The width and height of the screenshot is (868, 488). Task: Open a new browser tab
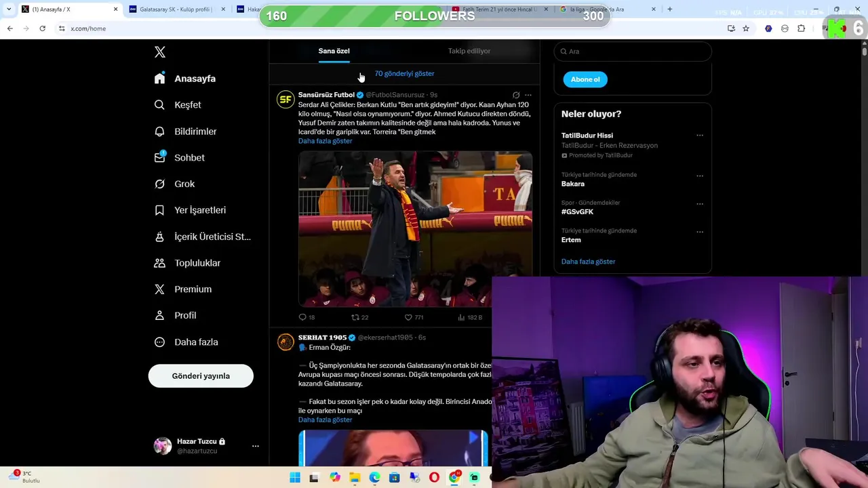(670, 9)
